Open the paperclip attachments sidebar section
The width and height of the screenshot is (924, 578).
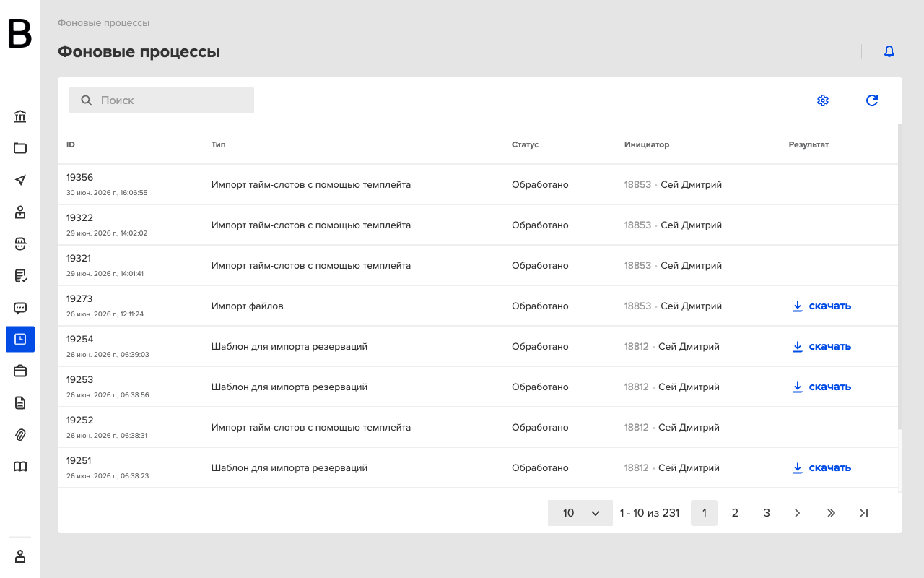pyautogui.click(x=20, y=435)
